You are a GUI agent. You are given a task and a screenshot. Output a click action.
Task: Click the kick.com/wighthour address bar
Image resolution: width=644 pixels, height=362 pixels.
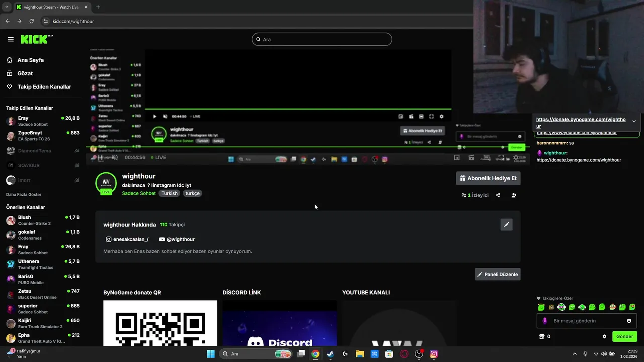[x=73, y=21]
